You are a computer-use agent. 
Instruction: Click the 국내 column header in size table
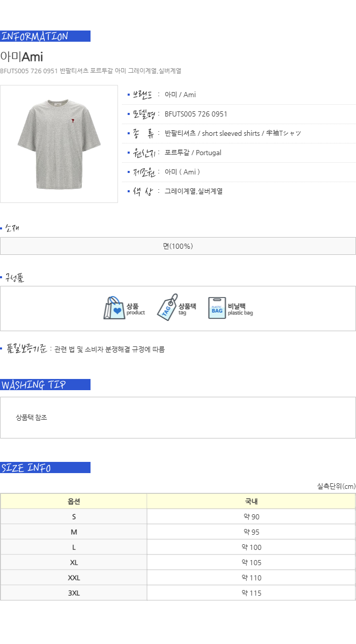pyautogui.click(x=251, y=502)
